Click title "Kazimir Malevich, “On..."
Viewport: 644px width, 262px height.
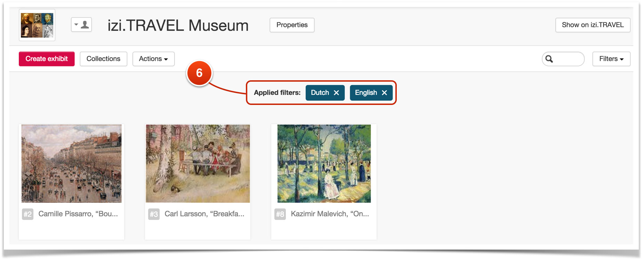[330, 214]
